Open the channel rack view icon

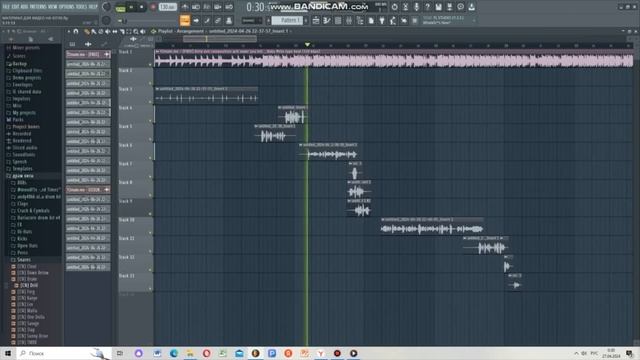point(338,20)
